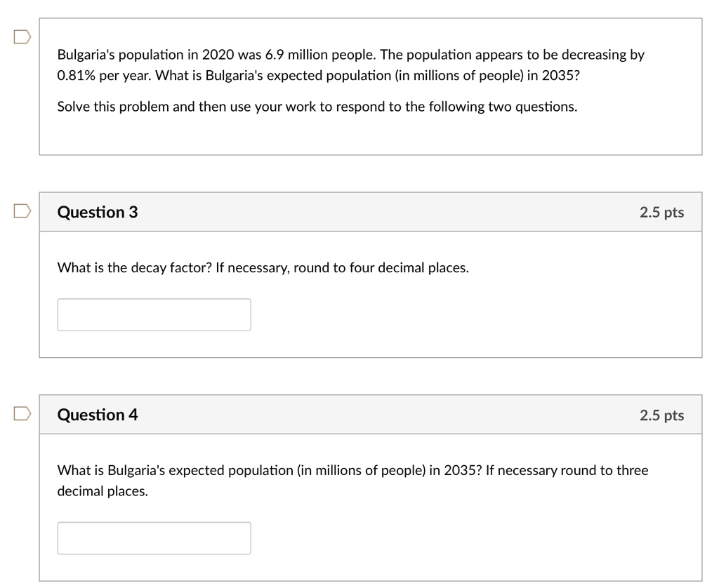Flag Question 4 for review
719x588 pixels.
click(x=21, y=414)
